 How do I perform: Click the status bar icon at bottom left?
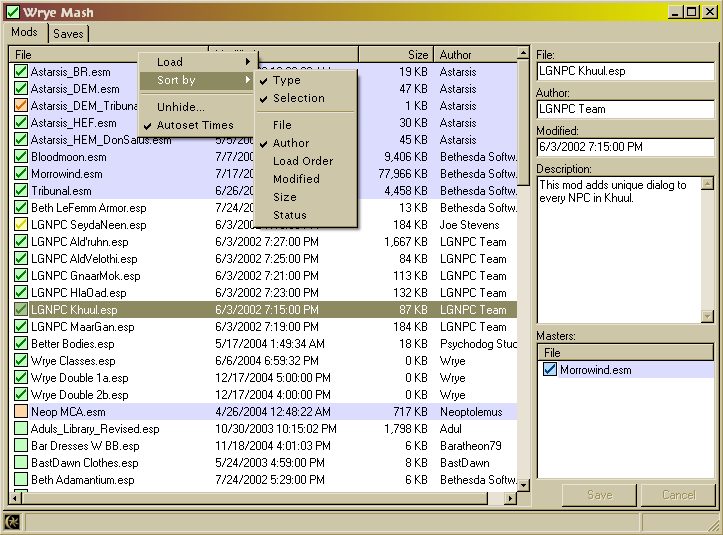pyautogui.click(x=13, y=521)
